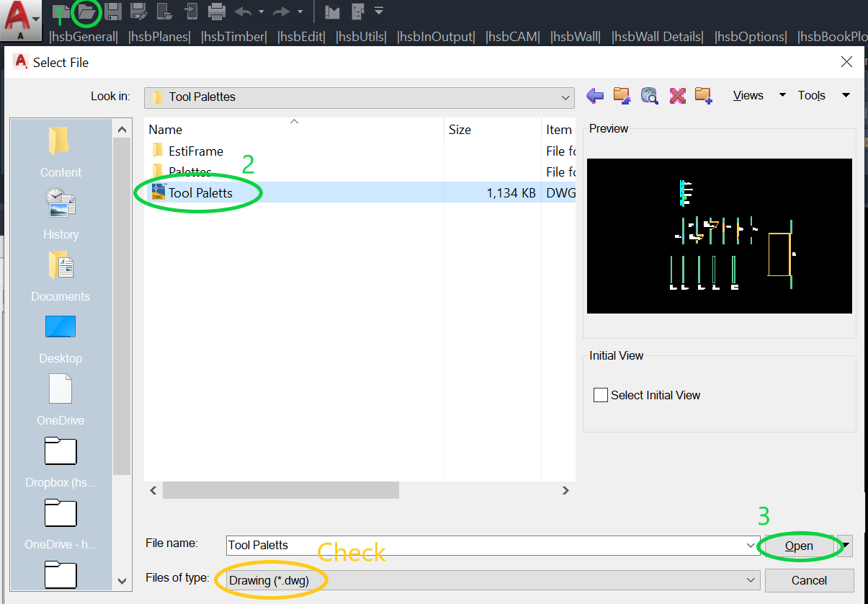Open Customize Quick Access Toolbar dropdown
Screen dimensions: 868x604
click(379, 11)
